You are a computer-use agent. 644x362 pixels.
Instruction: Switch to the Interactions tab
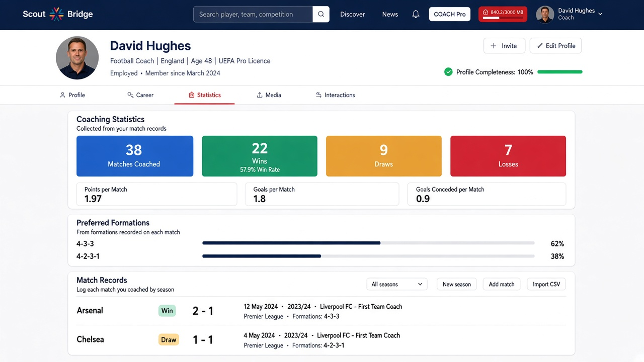(x=335, y=95)
